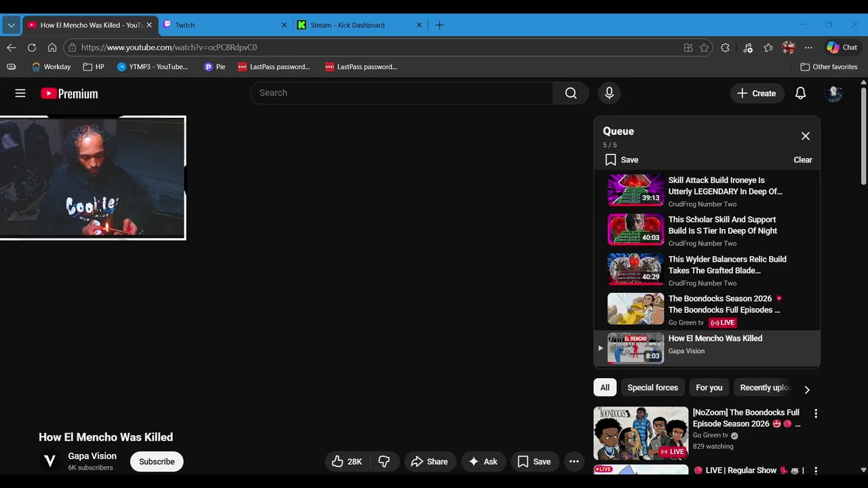Go back in browser history
The height and width of the screenshot is (488, 868).
11,47
